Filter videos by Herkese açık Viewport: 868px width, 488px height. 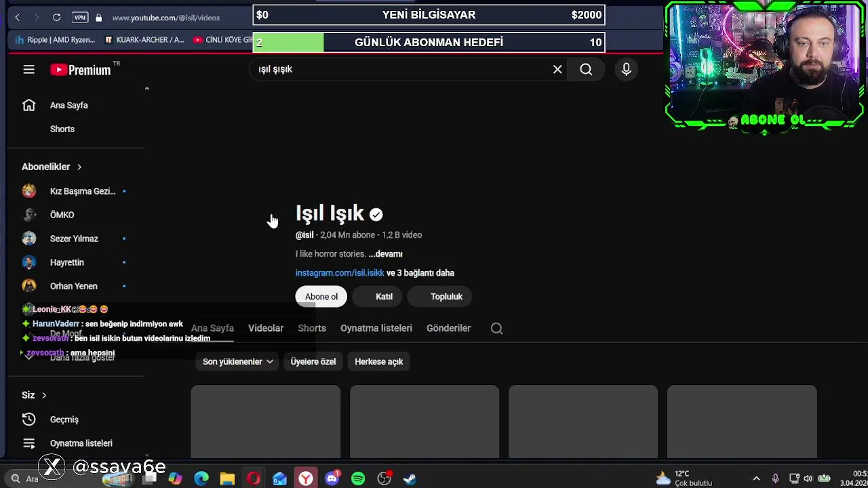click(379, 361)
